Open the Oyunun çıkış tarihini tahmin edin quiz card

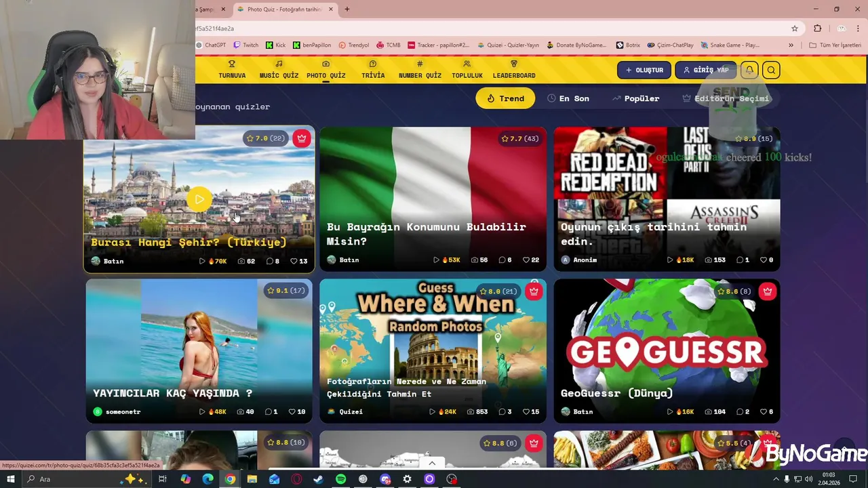tap(667, 199)
